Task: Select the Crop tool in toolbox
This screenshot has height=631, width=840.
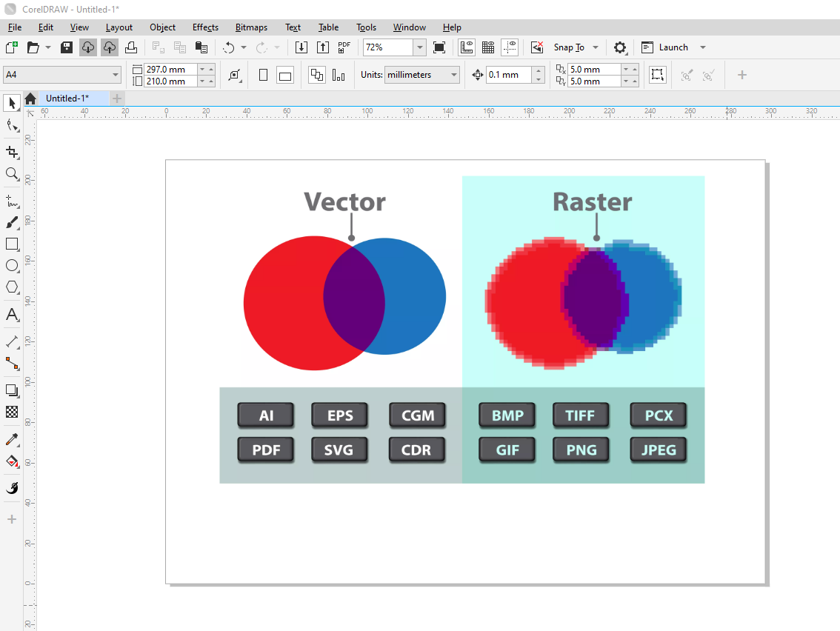Action: click(12, 152)
